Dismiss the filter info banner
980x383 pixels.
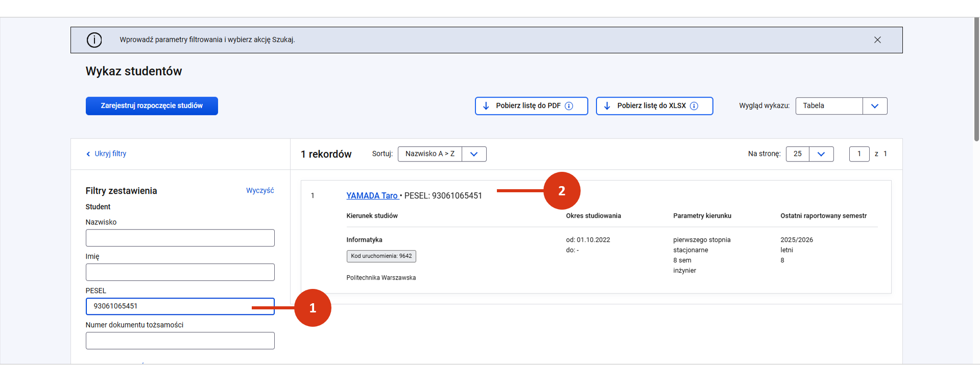[x=877, y=40]
